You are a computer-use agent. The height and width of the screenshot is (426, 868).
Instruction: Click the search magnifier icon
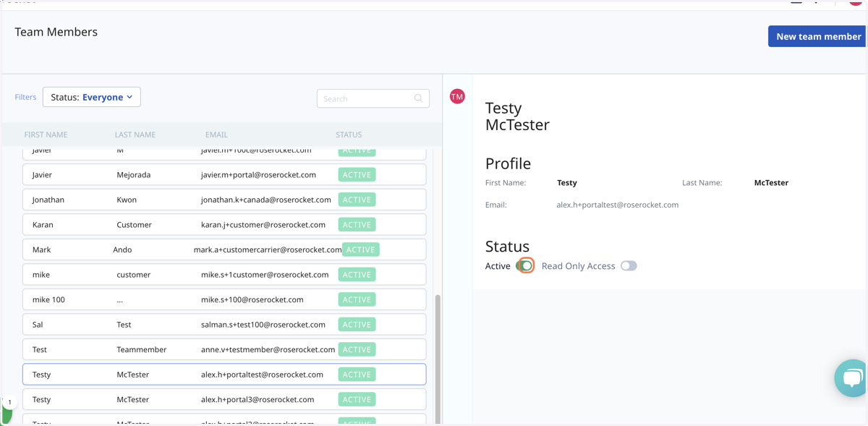point(418,98)
